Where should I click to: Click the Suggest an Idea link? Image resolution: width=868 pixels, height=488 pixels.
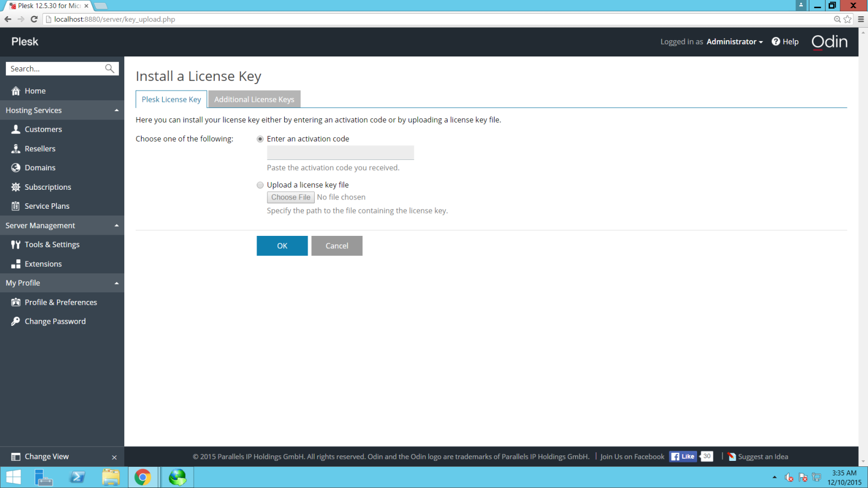coord(763,457)
